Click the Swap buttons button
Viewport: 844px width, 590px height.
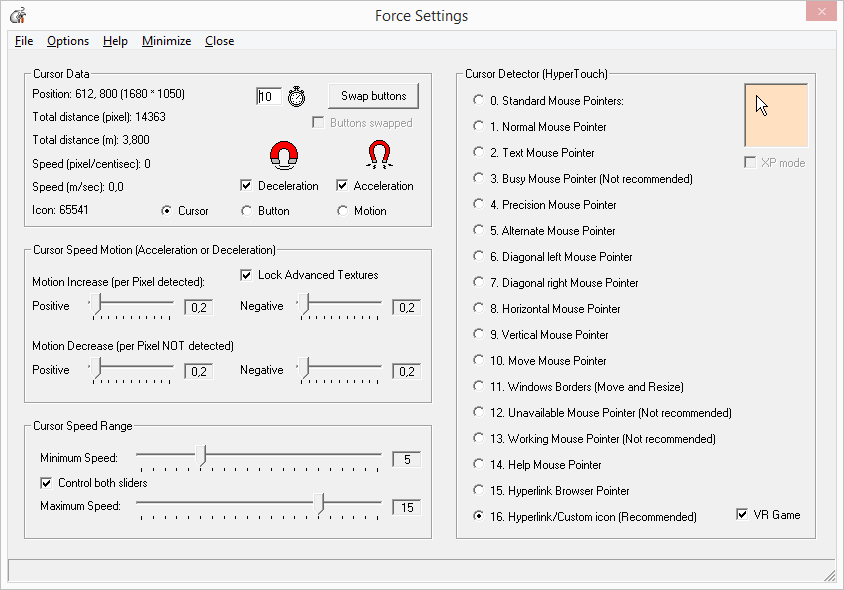coord(374,96)
